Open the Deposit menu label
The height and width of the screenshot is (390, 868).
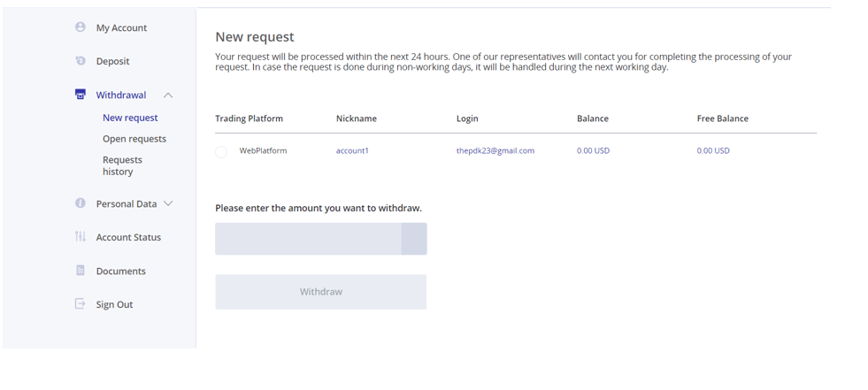tap(113, 61)
